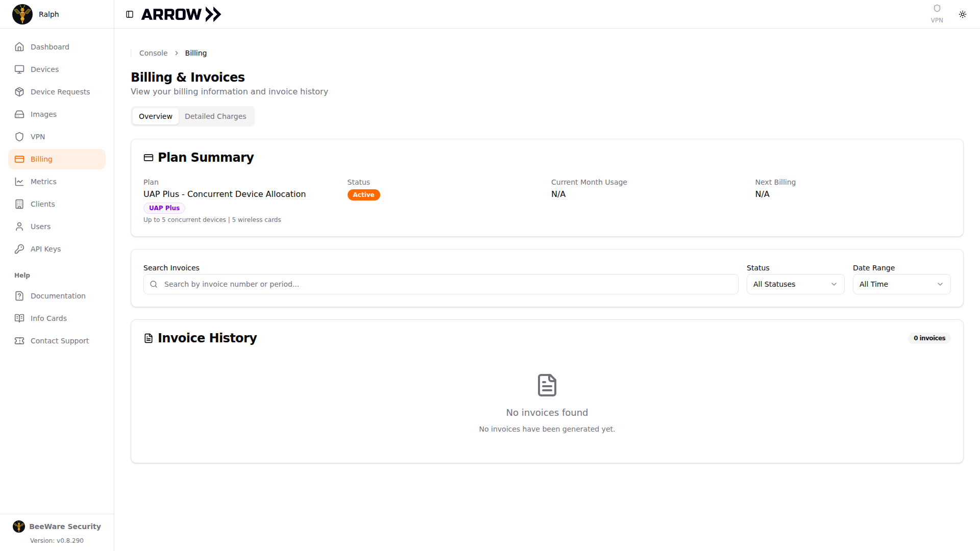The image size is (980, 551).
Task: Open Device Requests page
Action: [57, 92]
